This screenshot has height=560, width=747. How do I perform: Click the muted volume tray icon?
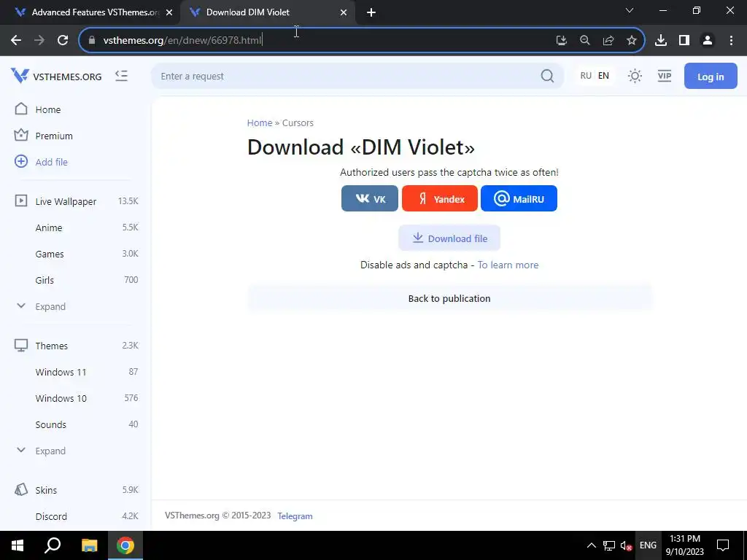[x=627, y=545]
